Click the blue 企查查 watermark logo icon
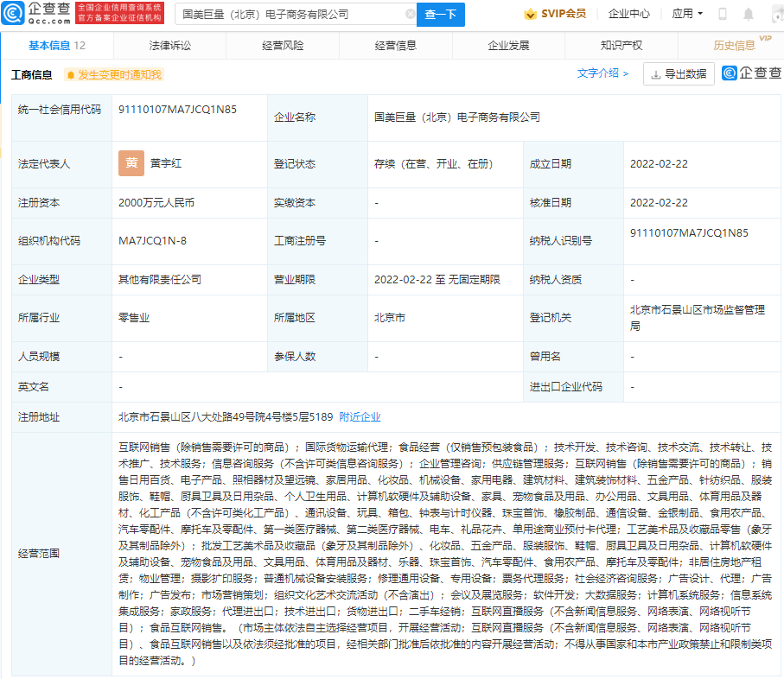The image size is (784, 679). point(731,75)
